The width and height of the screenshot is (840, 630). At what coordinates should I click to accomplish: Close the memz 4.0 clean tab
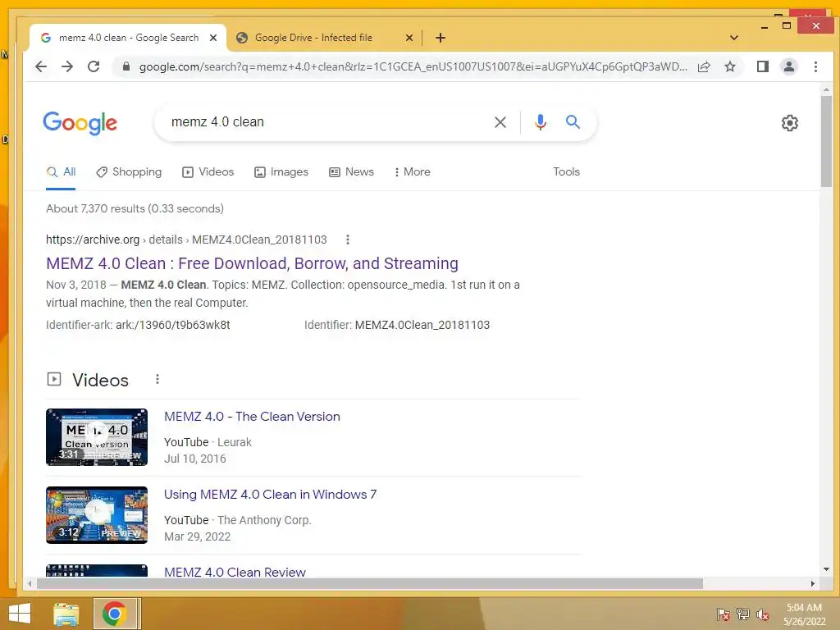212,38
